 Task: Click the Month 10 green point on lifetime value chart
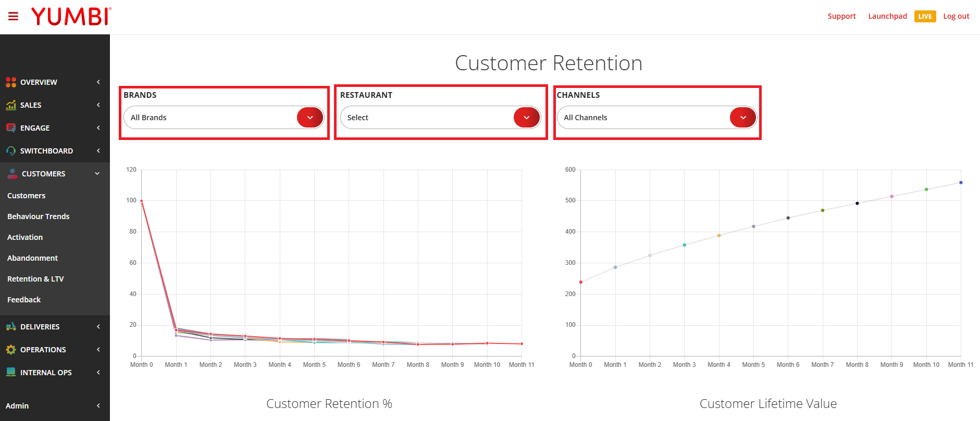click(x=926, y=189)
